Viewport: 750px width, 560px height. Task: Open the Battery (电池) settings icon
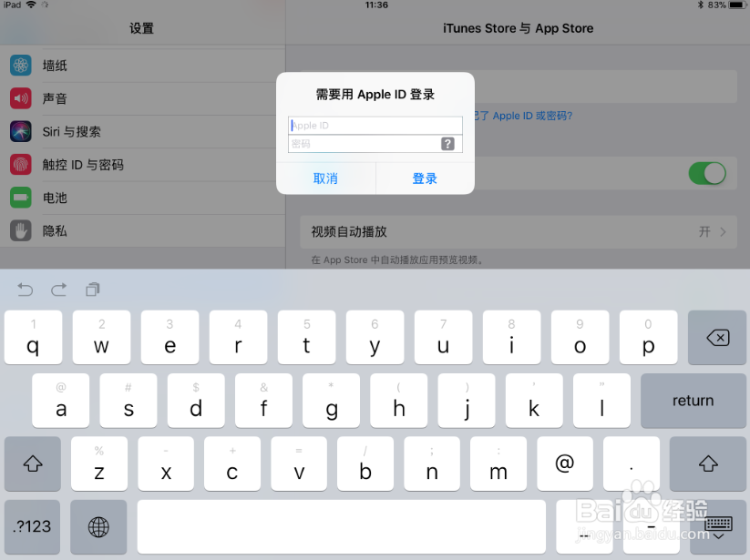pyautogui.click(x=21, y=198)
